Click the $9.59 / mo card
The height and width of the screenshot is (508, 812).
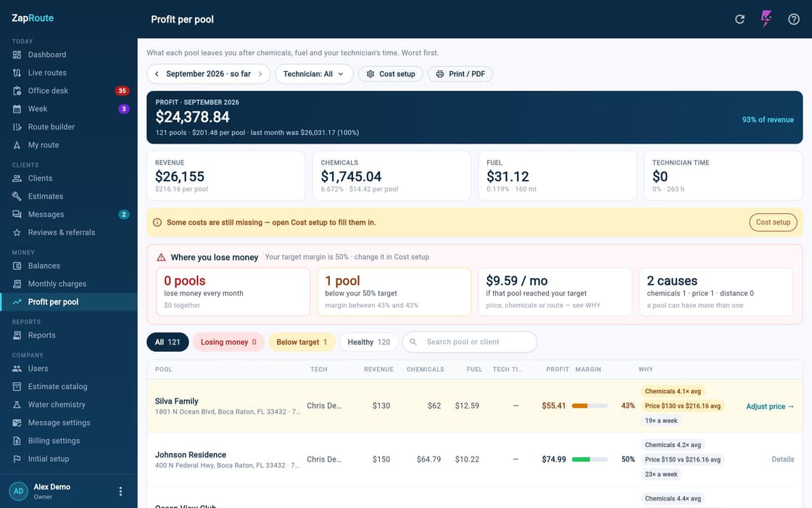555,292
